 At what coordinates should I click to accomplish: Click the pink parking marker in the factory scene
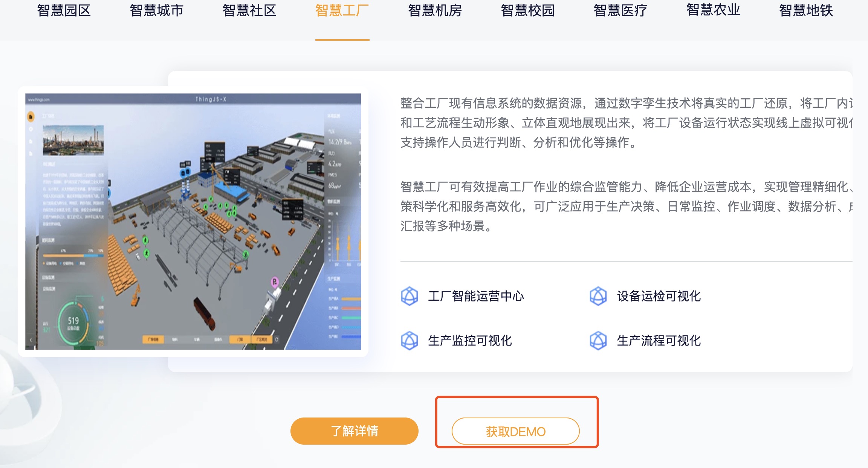[275, 281]
